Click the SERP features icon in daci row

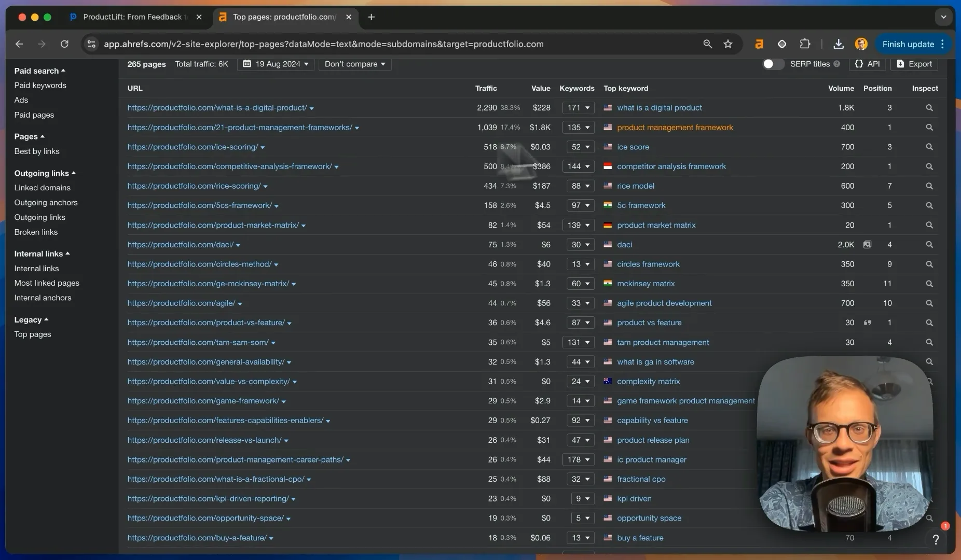[867, 244]
